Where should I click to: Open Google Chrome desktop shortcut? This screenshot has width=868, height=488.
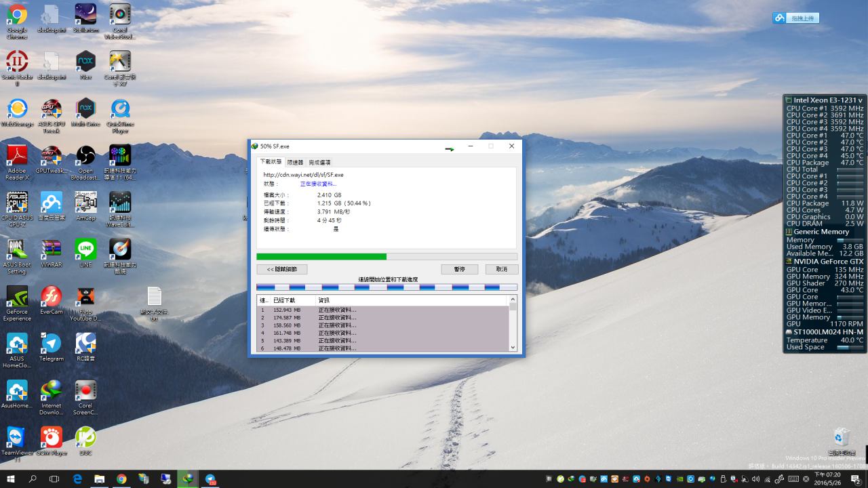(x=17, y=16)
